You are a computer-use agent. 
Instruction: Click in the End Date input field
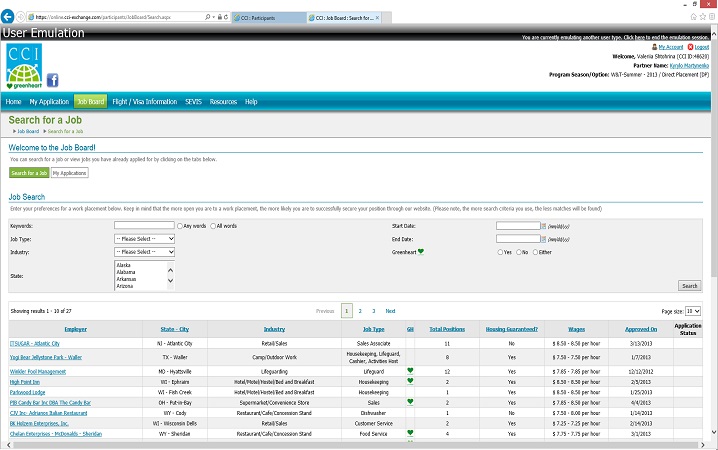(x=518, y=239)
